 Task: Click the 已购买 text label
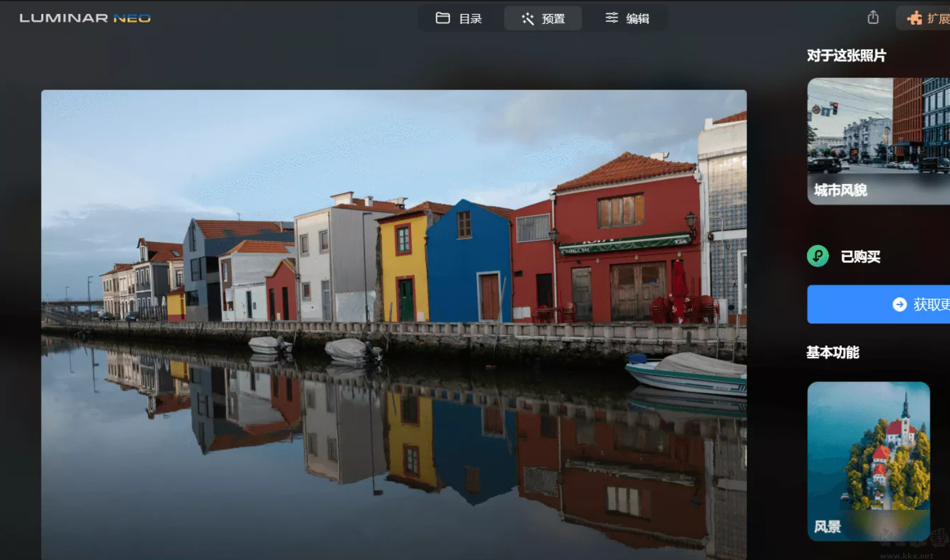pos(860,257)
